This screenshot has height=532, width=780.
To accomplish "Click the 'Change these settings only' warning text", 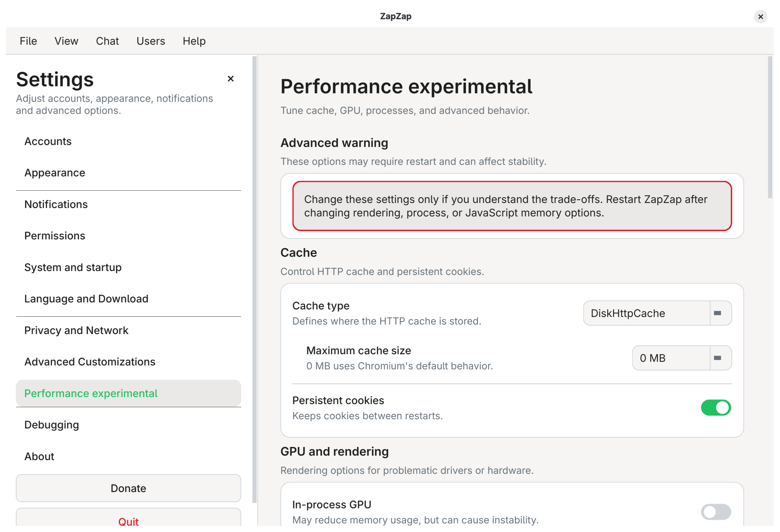I will [506, 206].
